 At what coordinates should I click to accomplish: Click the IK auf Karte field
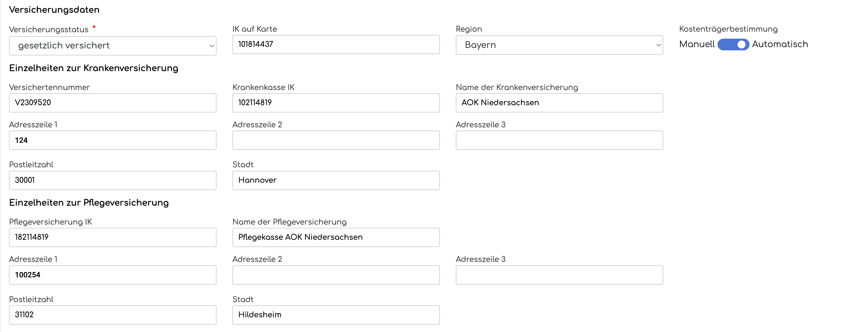336,44
